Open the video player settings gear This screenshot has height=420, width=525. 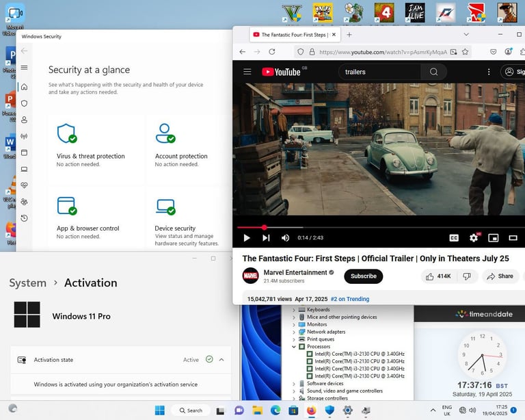pos(474,238)
